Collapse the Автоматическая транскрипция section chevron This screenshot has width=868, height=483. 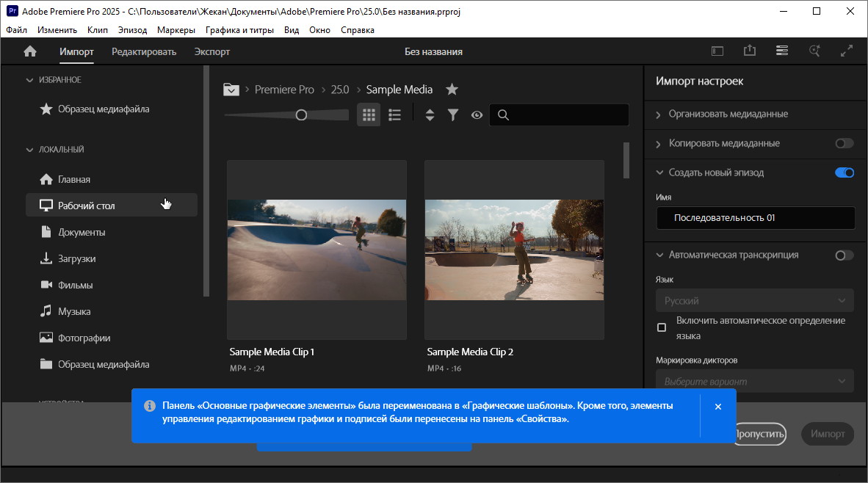point(659,255)
